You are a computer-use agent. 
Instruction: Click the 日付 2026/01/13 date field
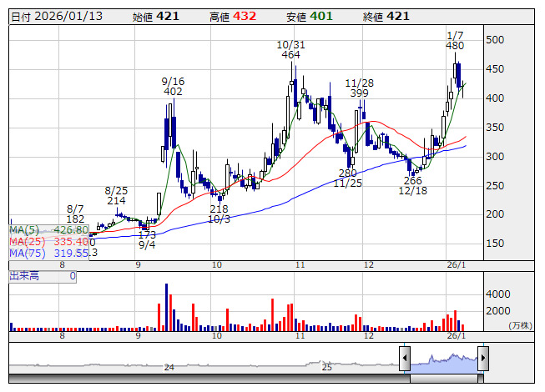click(58, 17)
